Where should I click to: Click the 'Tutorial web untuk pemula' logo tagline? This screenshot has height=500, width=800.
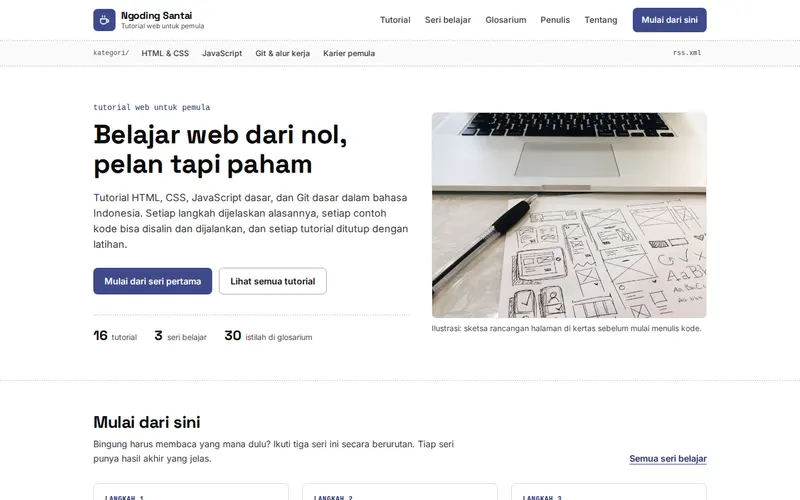162,26
